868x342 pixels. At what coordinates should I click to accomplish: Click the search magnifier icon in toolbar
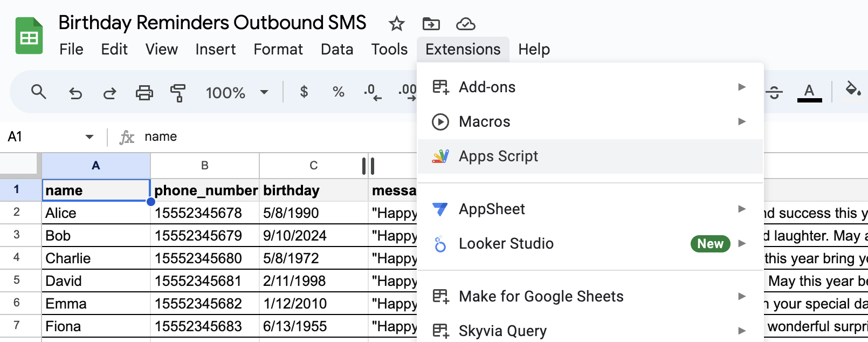point(38,92)
